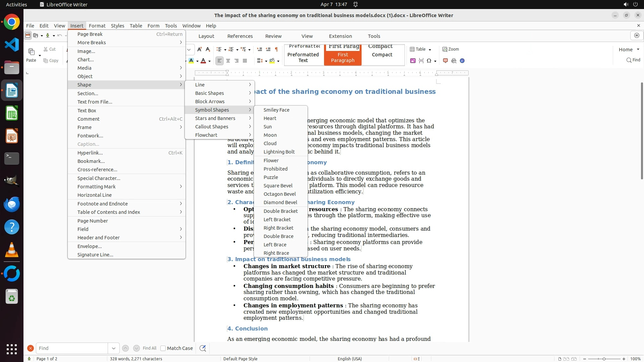Click the Insert Image toolbar icon
644x362 pixels.
pos(413,61)
